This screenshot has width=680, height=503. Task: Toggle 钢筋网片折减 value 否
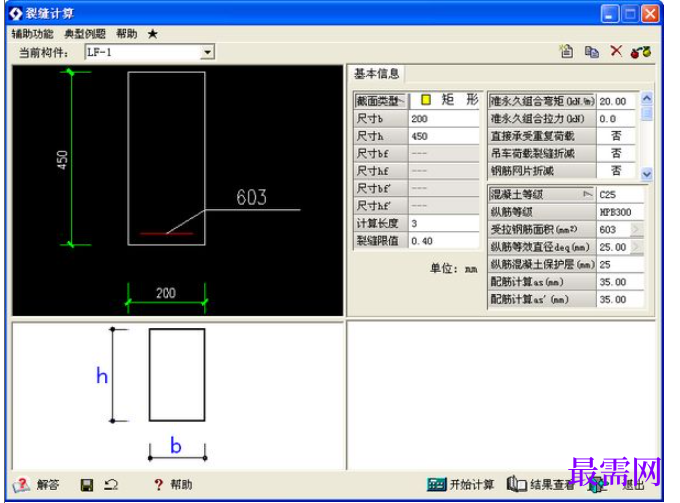coord(616,171)
